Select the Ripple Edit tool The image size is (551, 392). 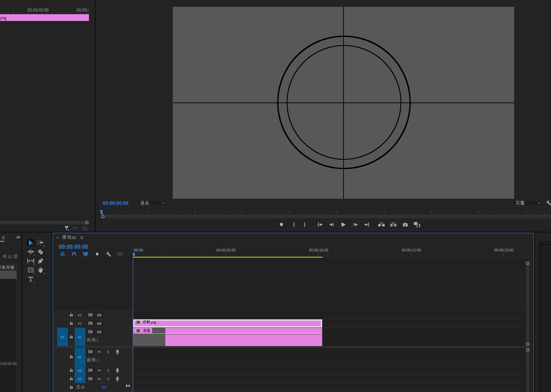point(31,252)
